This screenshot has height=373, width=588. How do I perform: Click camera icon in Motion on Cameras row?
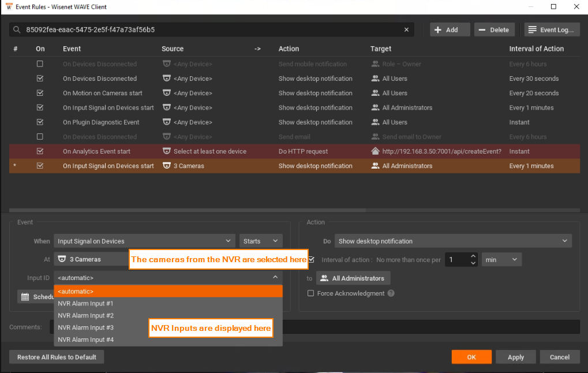(x=167, y=93)
